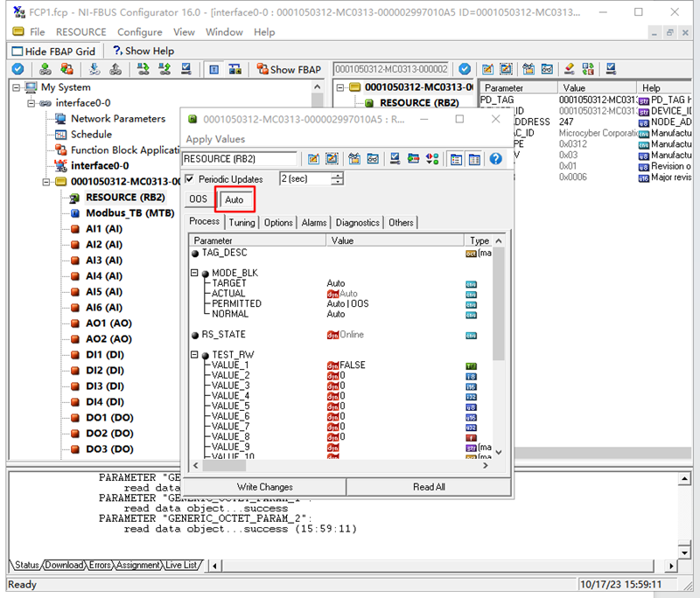Switch to the Tuning tab
The height and width of the screenshot is (598, 700).
(x=242, y=222)
